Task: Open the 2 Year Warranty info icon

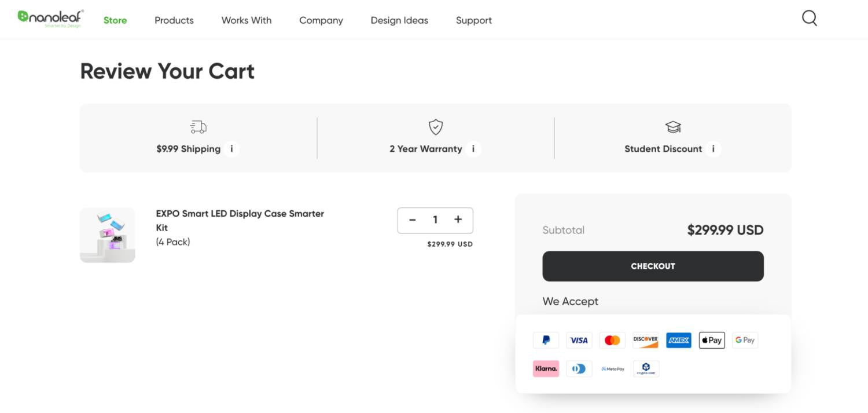Action: tap(473, 149)
